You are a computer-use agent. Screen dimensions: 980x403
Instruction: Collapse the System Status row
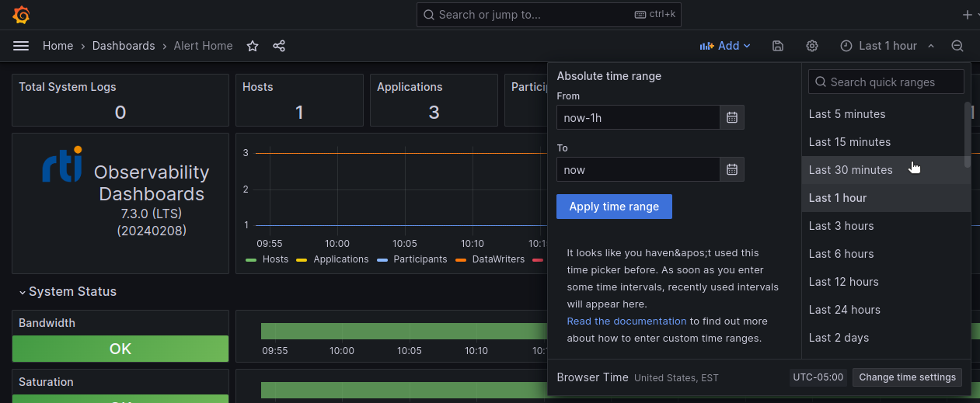68,292
